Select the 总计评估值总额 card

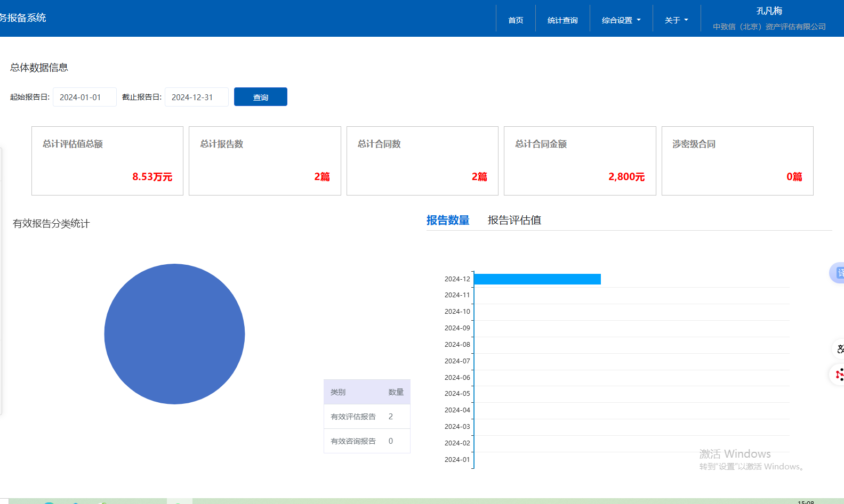[107, 161]
